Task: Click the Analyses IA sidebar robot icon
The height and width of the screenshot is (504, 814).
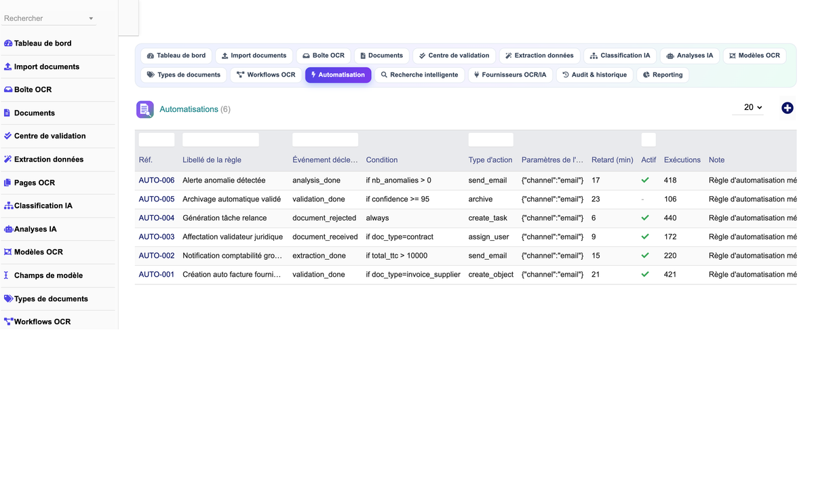Action: (x=9, y=229)
